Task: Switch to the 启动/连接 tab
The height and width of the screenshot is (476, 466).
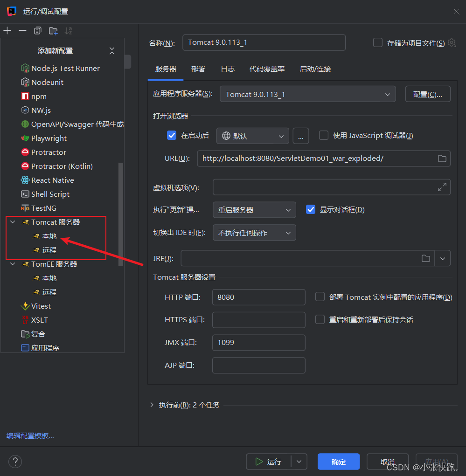Action: click(315, 69)
